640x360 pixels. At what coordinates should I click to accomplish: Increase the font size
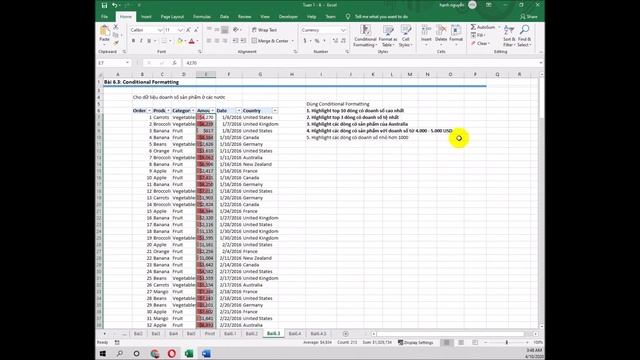(188, 30)
